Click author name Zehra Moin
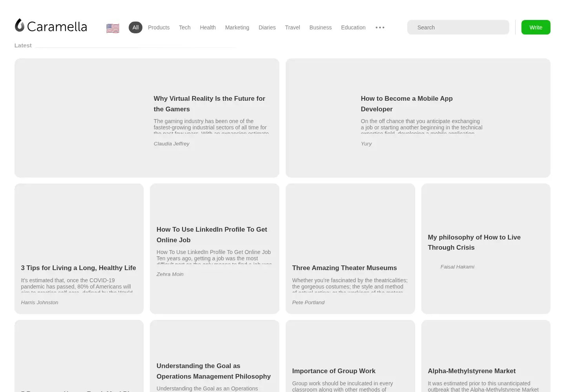The image size is (565, 392). tap(170, 274)
